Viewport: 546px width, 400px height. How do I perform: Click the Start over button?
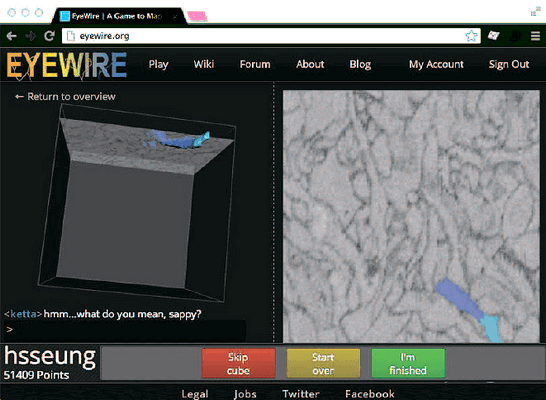[x=323, y=363]
